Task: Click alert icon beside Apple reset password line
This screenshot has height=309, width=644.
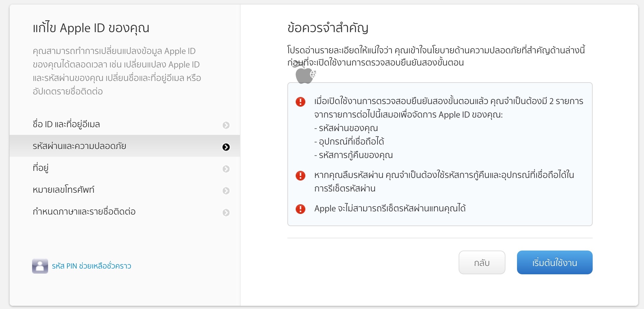Action: coord(301,209)
